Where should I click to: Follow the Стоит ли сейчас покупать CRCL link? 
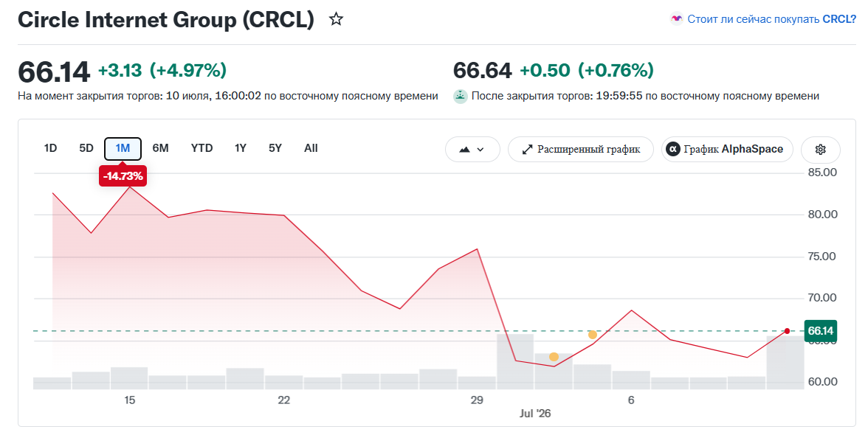pyautogui.click(x=772, y=19)
